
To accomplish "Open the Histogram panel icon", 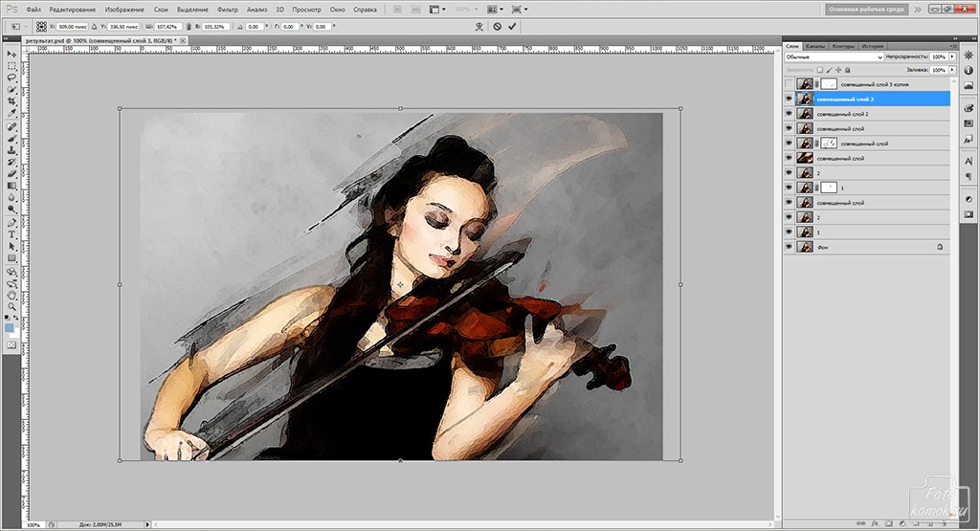I will (x=969, y=85).
